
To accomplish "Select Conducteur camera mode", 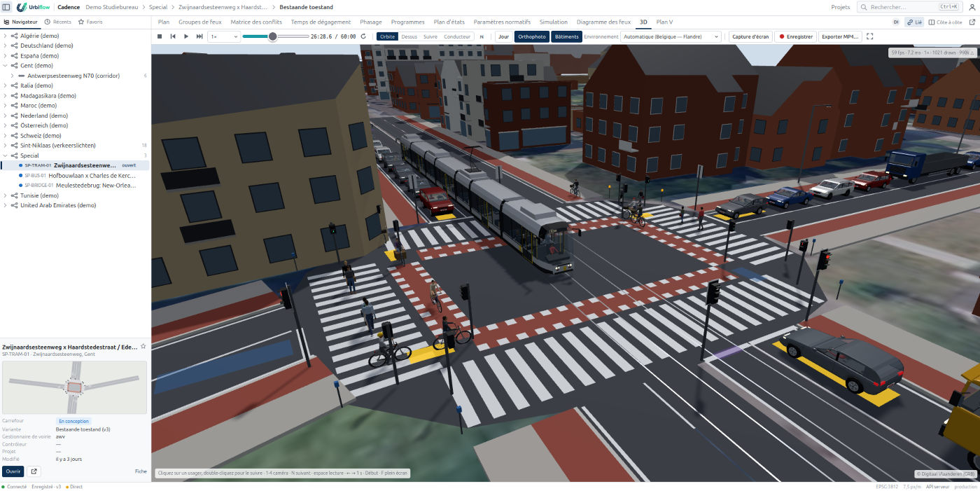I will 457,36.
